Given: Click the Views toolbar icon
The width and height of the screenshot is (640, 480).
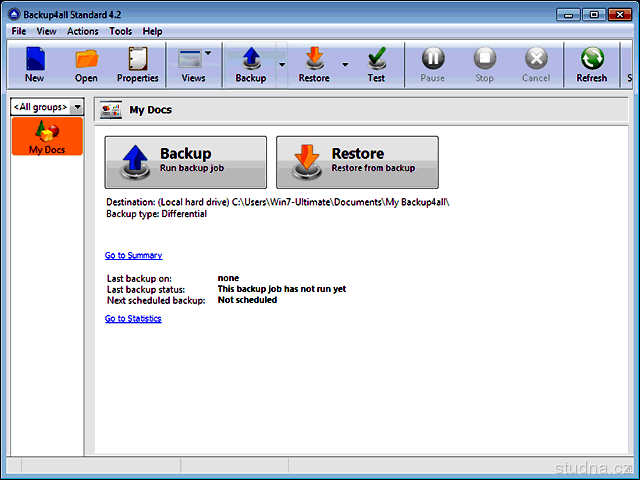Looking at the screenshot, I should pyautogui.click(x=190, y=63).
